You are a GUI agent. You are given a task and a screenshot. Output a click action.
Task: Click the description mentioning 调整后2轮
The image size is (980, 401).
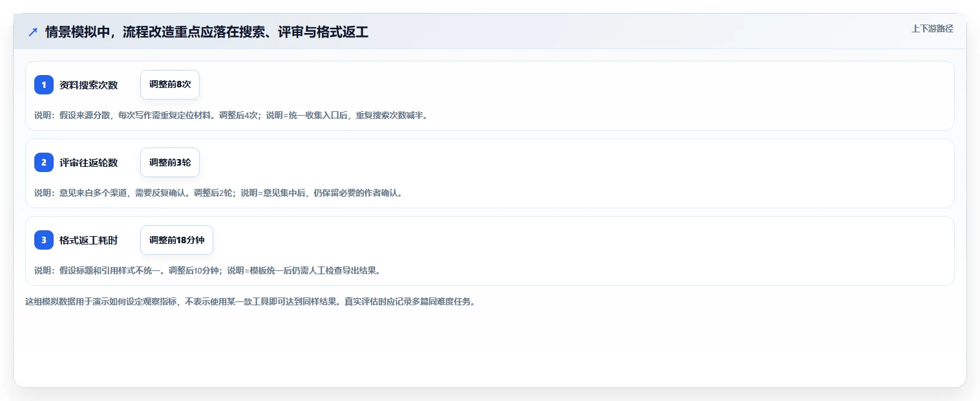click(x=218, y=193)
